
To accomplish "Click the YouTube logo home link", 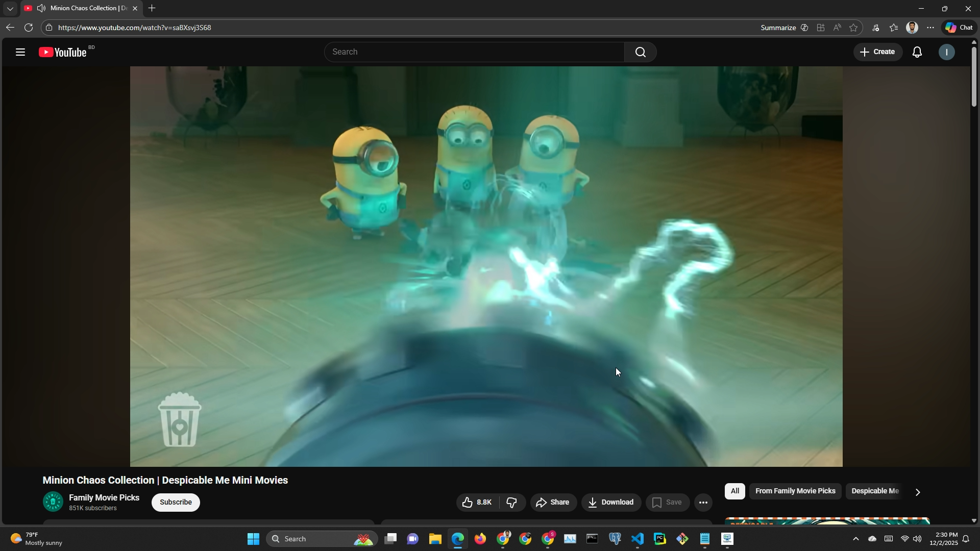I will pos(63,52).
